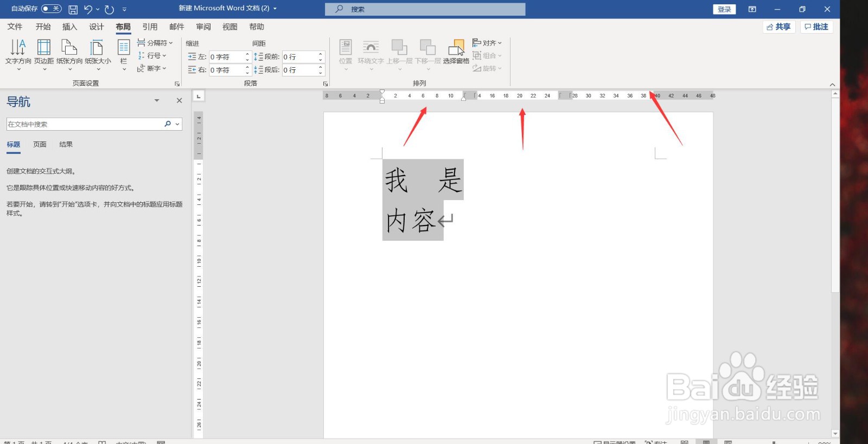Select the Pages (页面) navigation tab
The width and height of the screenshot is (868, 444).
point(40,144)
